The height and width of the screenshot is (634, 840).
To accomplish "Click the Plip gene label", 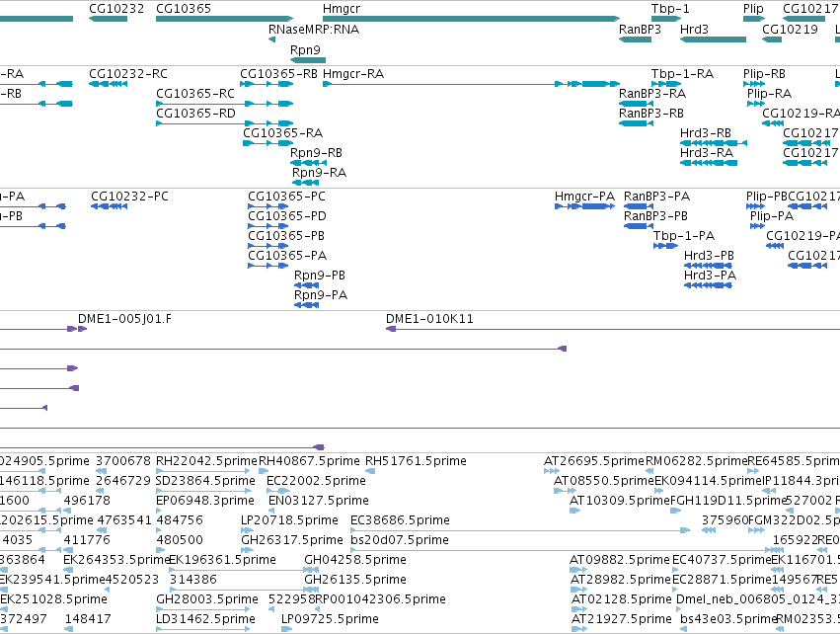I will (753, 9).
